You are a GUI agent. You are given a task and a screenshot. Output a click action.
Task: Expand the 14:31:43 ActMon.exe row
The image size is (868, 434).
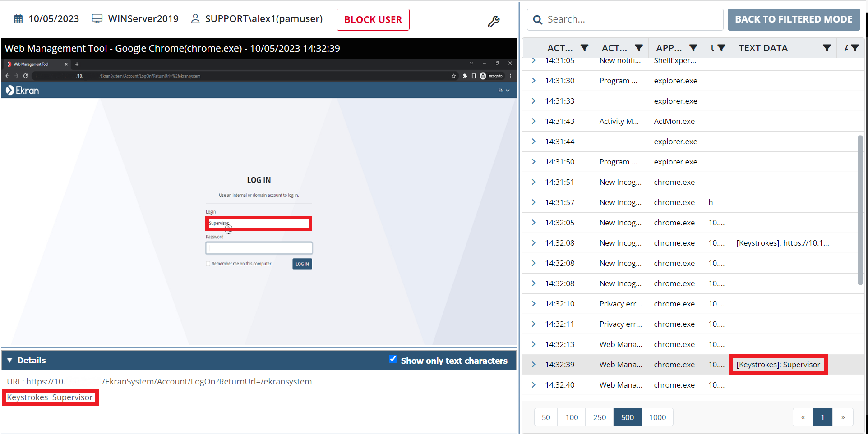point(534,121)
